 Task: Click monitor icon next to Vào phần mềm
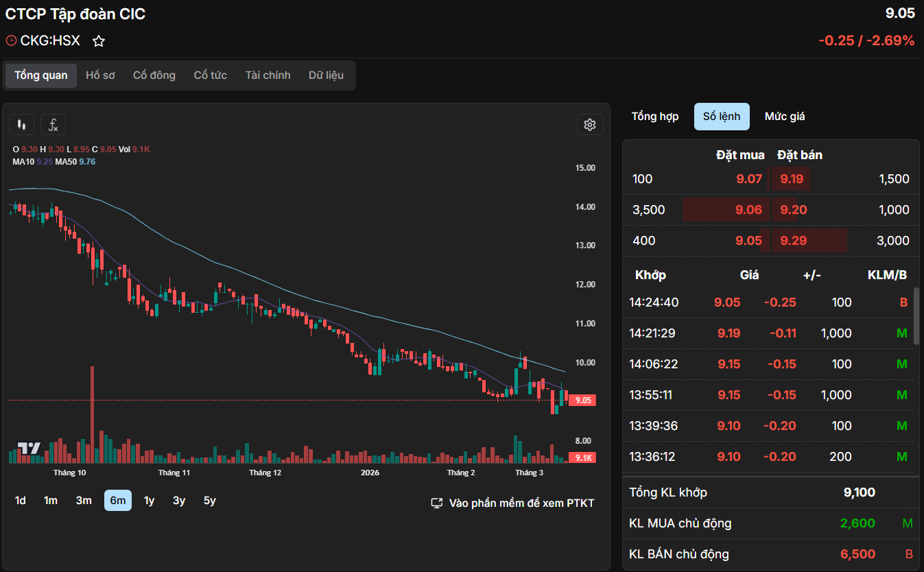click(x=437, y=503)
